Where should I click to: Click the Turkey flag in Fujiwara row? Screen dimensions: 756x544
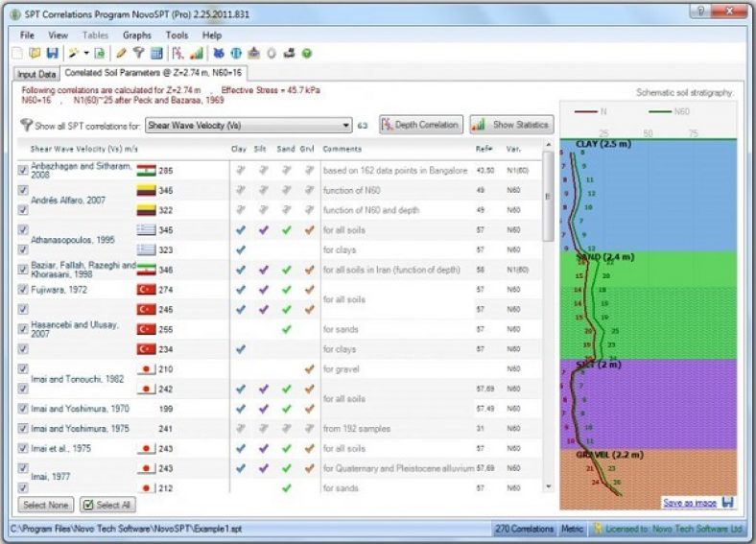pos(146,290)
